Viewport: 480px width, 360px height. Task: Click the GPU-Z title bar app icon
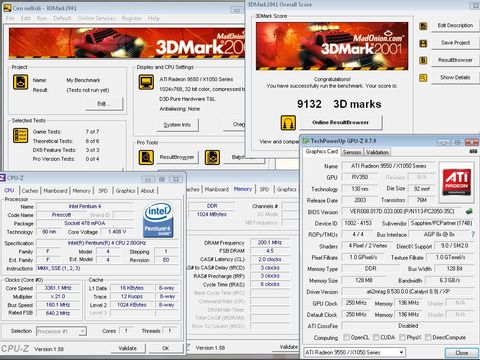tap(306, 141)
